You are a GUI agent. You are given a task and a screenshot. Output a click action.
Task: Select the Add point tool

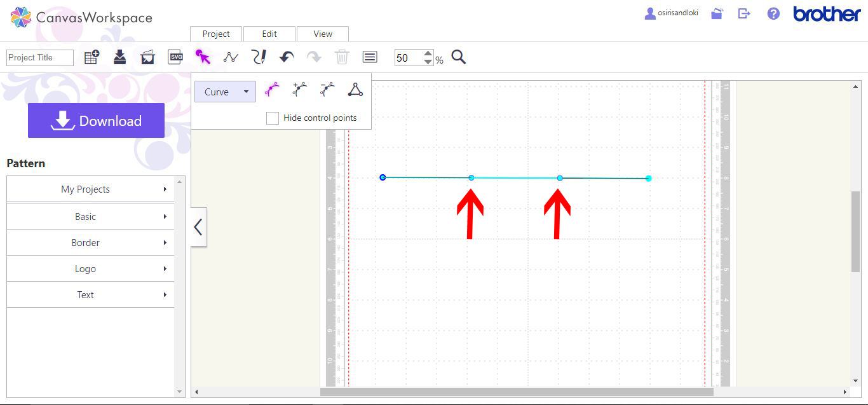click(299, 89)
